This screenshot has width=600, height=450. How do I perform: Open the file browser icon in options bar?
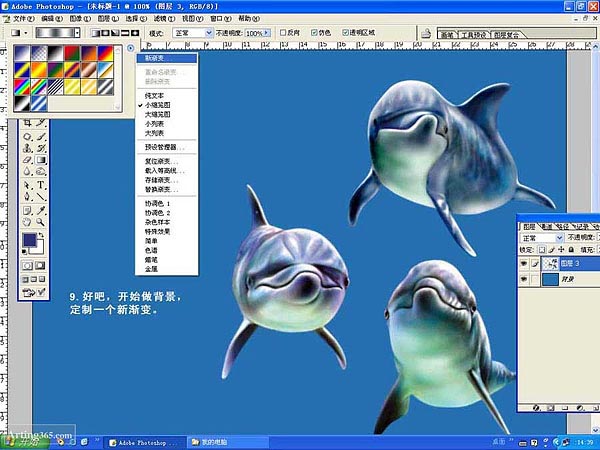[428, 33]
